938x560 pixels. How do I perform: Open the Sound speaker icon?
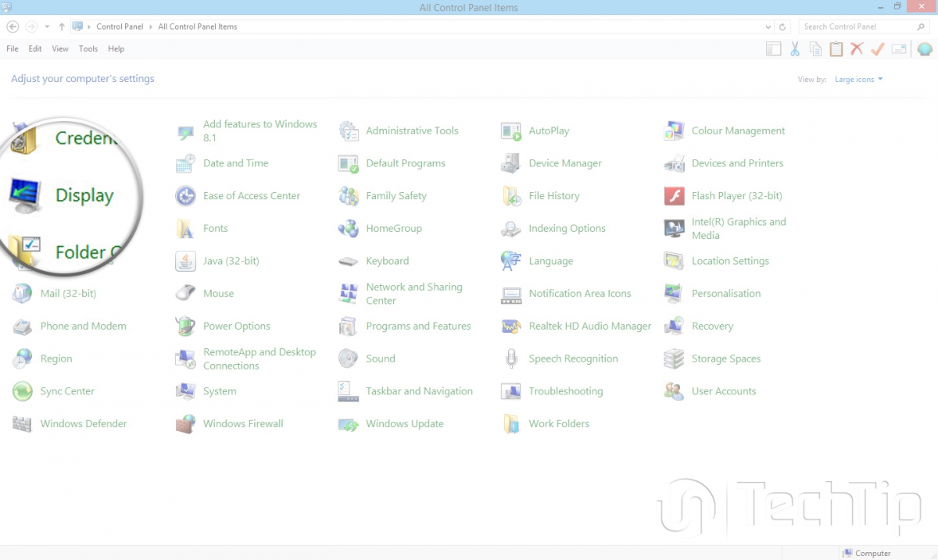point(348,359)
